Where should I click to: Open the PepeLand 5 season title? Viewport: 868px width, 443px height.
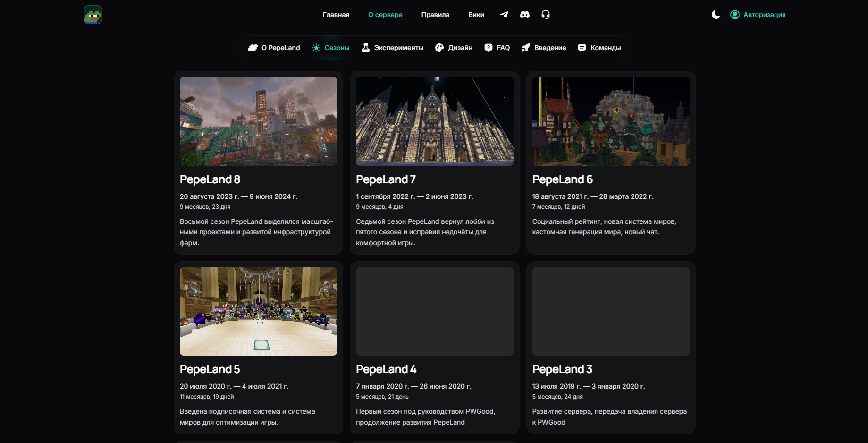pos(210,369)
